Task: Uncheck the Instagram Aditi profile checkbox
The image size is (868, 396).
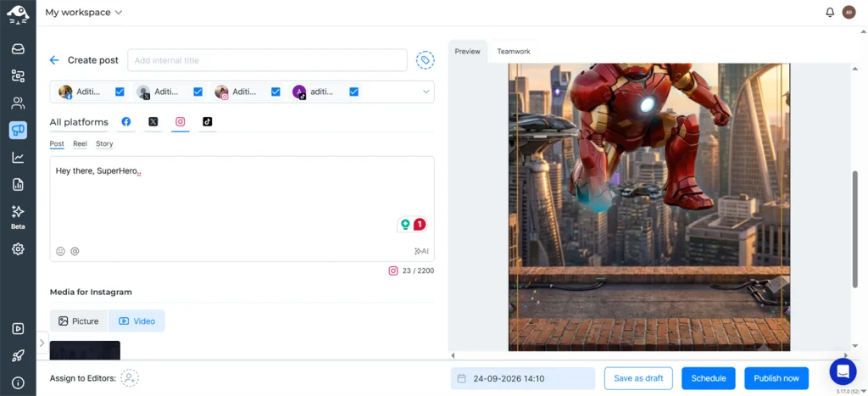Action: pos(275,92)
